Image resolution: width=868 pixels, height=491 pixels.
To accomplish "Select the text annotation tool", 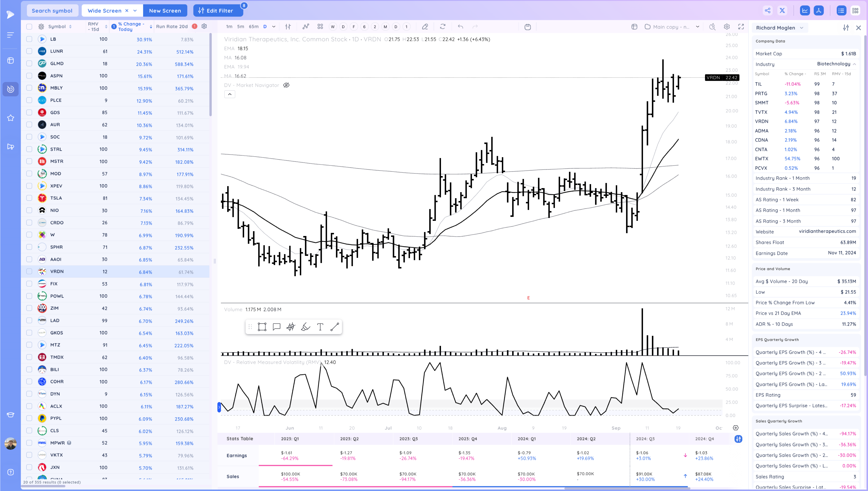I will coord(320,327).
